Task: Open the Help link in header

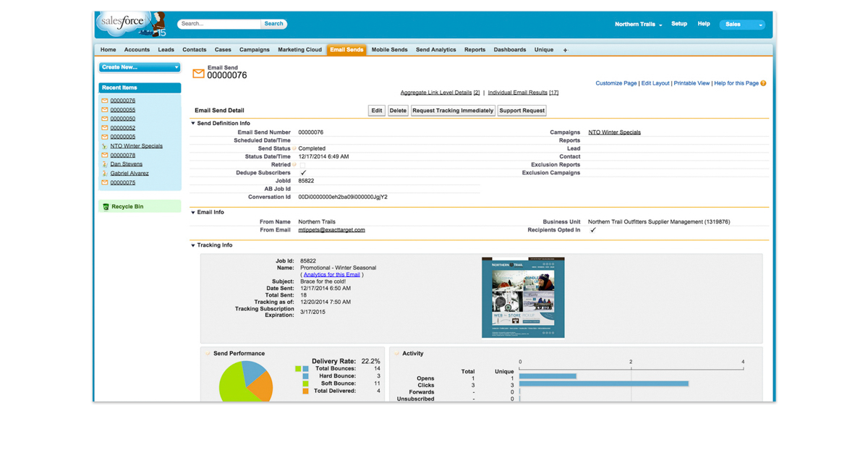Action: coord(704,24)
